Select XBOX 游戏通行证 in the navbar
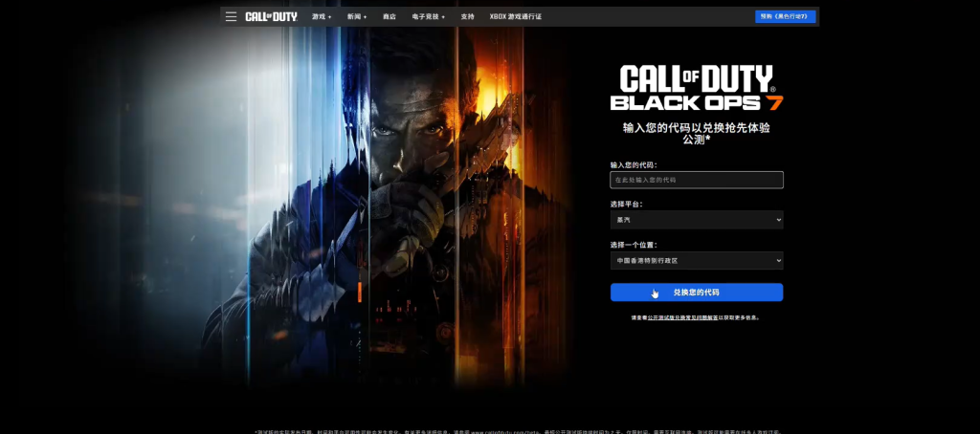Image resolution: width=980 pixels, height=434 pixels. click(x=515, y=16)
